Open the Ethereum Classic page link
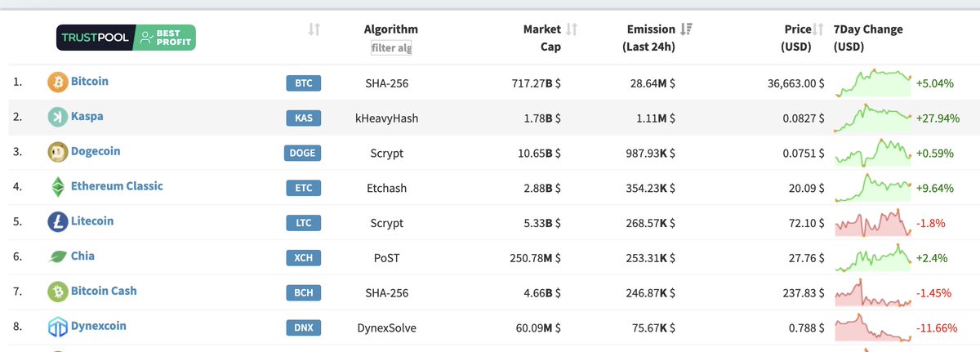 (x=117, y=186)
